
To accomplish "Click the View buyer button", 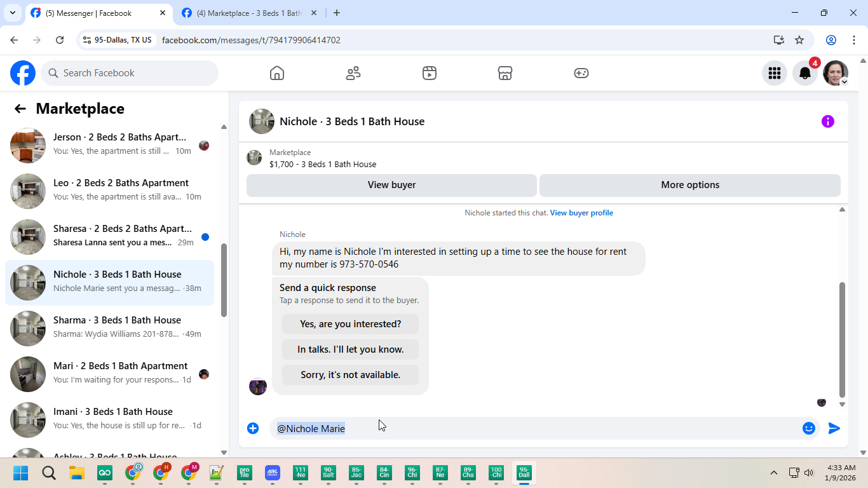I will click(x=391, y=185).
